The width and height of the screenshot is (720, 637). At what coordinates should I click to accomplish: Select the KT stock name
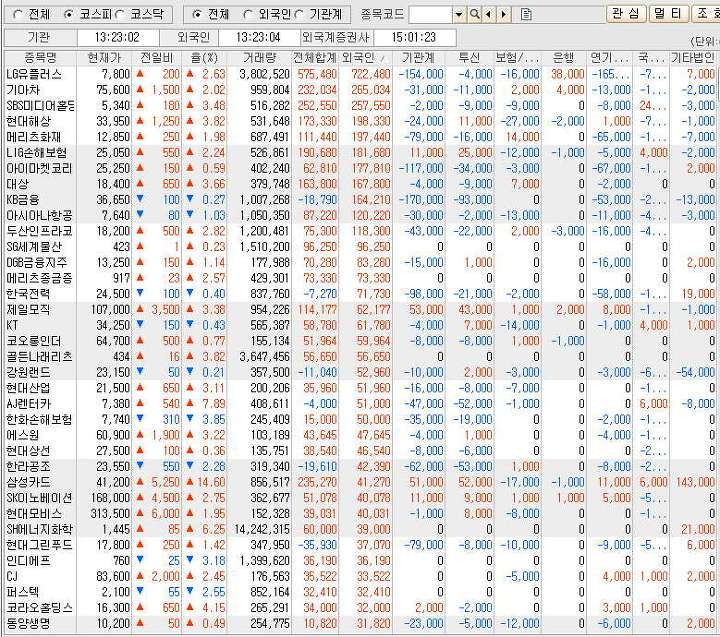coord(12,325)
